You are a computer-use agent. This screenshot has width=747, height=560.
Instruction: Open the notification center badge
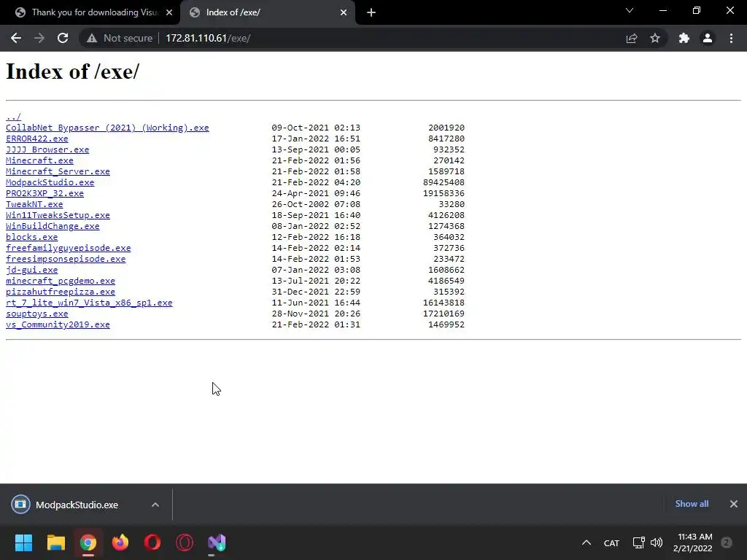[x=727, y=542]
